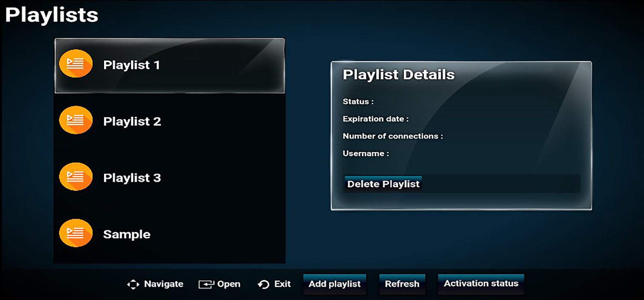Click the Username field label
The height and width of the screenshot is (300, 644).
(x=366, y=153)
